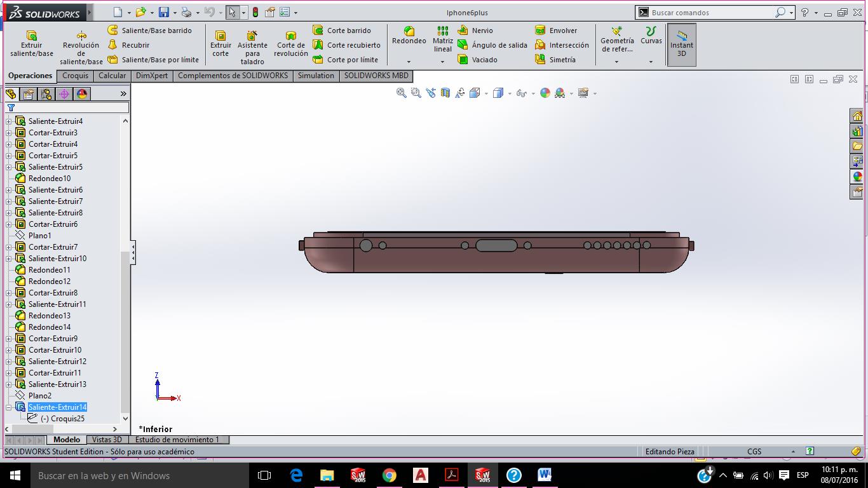Apply the Redondeo fillet tool
This screenshot has height=488, width=868.
[409, 35]
